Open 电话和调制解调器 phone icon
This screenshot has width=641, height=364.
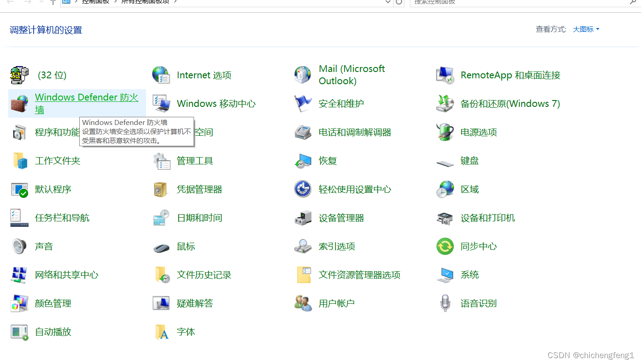pos(303,132)
